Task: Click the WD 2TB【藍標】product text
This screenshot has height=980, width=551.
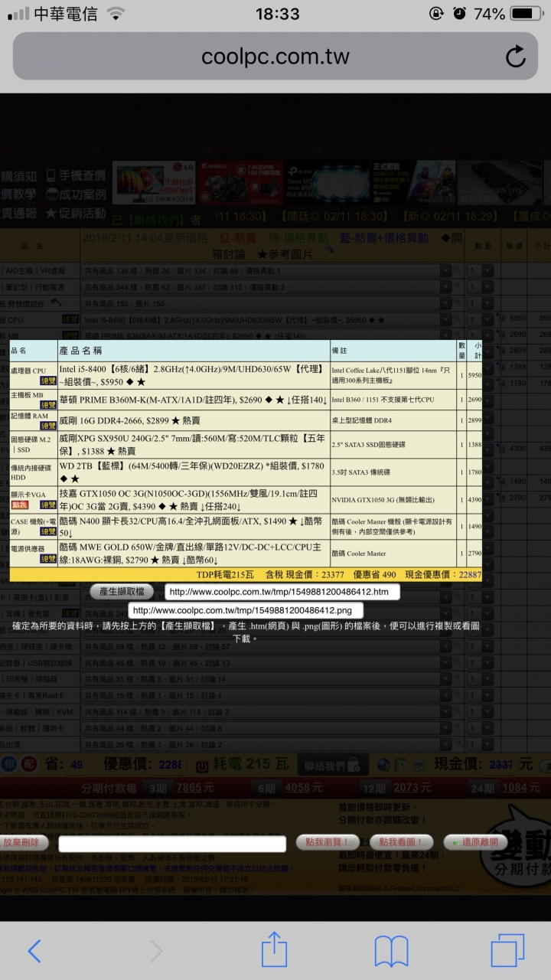Action: click(194, 471)
